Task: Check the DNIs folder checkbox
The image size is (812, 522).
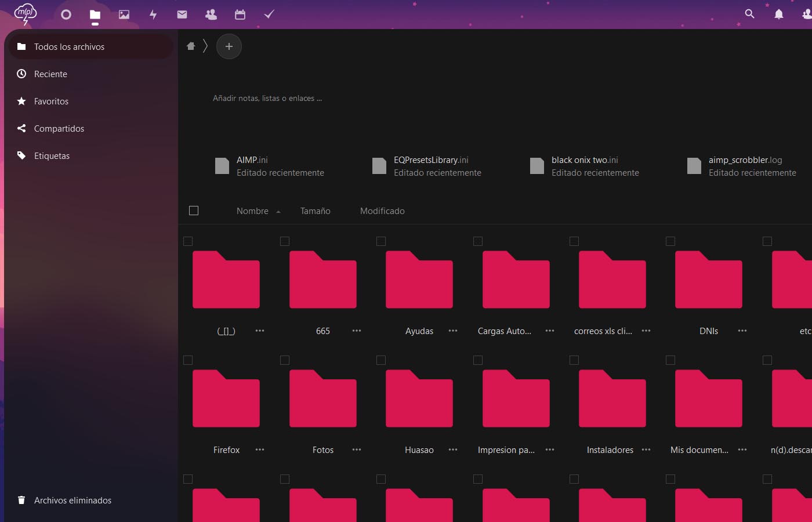Action: [670, 241]
